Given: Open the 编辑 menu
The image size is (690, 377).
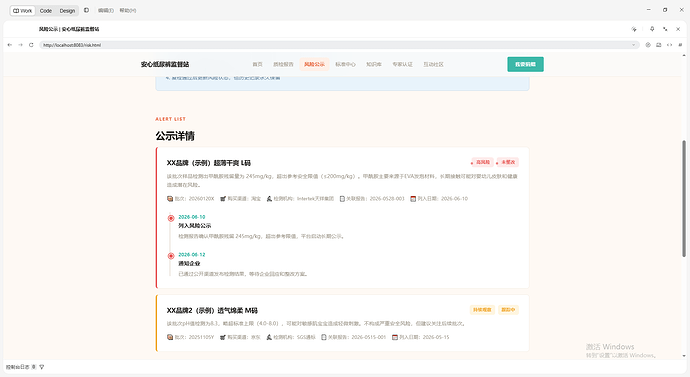Looking at the screenshot, I should coord(106,11).
